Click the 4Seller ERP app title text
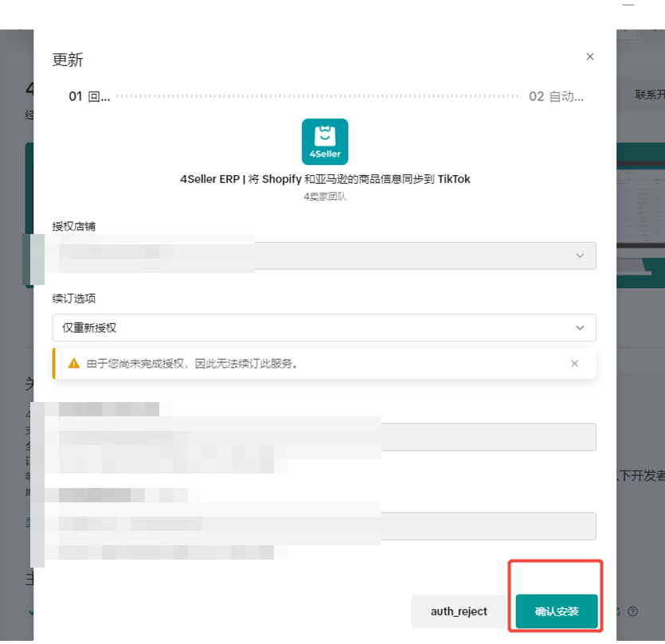 click(325, 179)
